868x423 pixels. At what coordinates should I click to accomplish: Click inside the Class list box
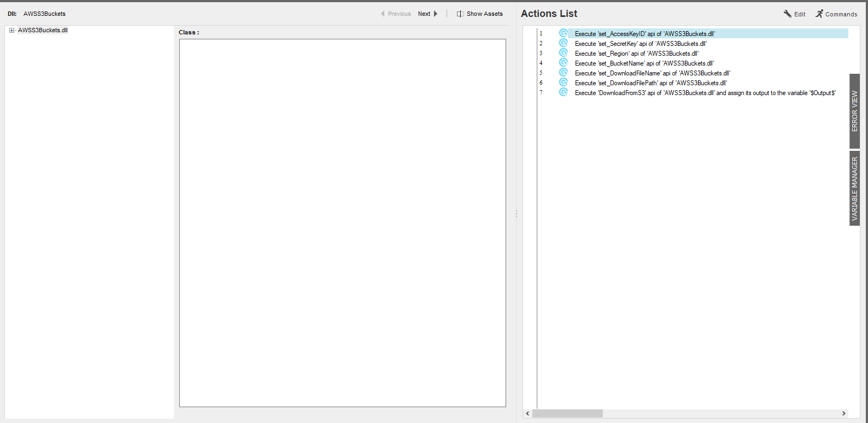[343, 223]
